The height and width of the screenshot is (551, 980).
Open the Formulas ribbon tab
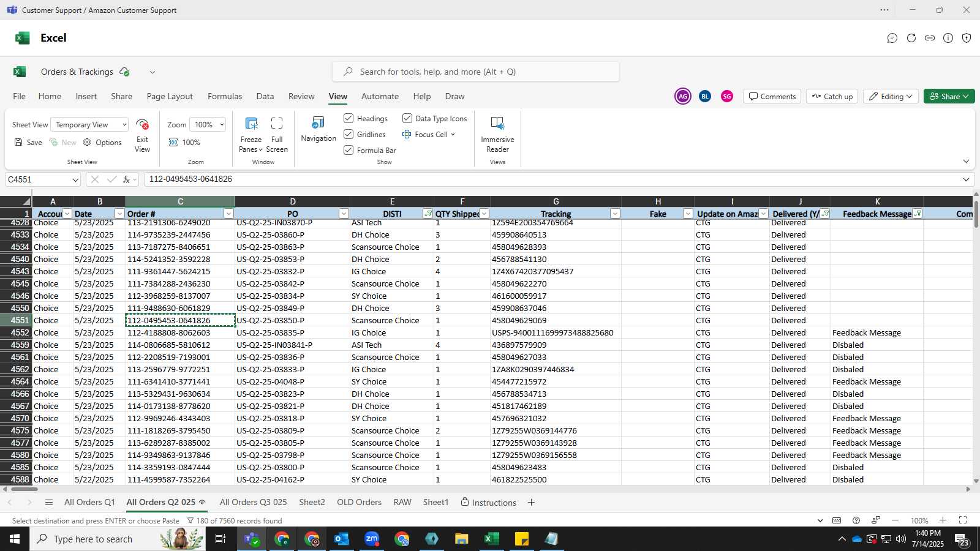(225, 96)
